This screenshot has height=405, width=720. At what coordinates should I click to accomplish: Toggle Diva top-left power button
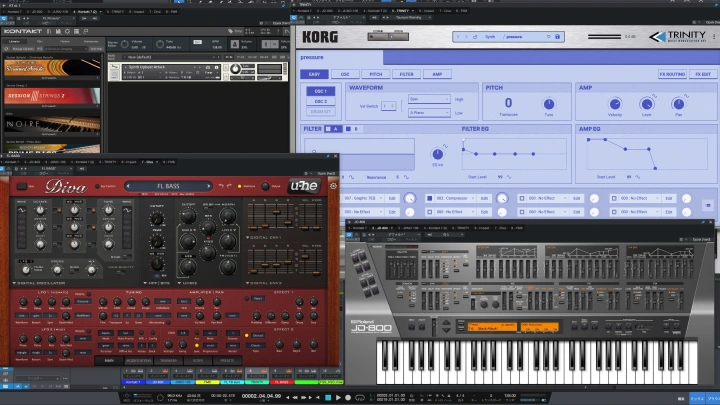(22, 186)
